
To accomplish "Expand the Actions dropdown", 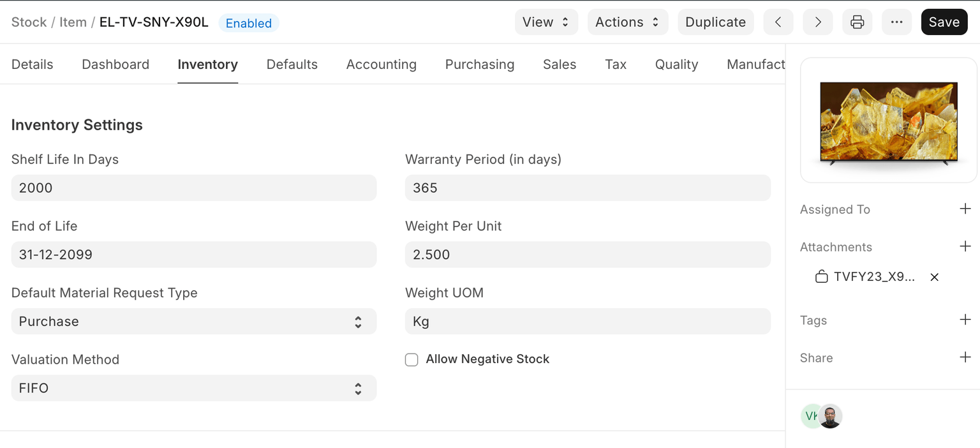I will click(x=627, y=22).
